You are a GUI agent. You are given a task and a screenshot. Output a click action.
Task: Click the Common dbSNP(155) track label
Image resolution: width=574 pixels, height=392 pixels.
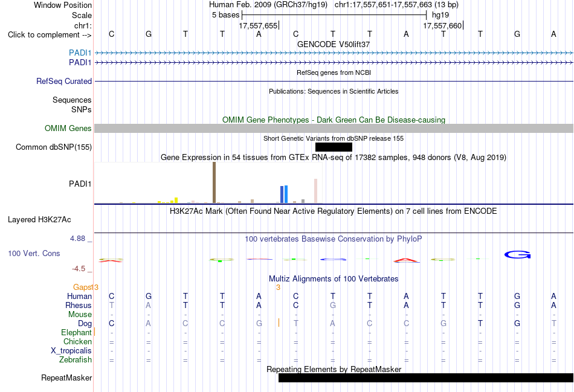53,147
